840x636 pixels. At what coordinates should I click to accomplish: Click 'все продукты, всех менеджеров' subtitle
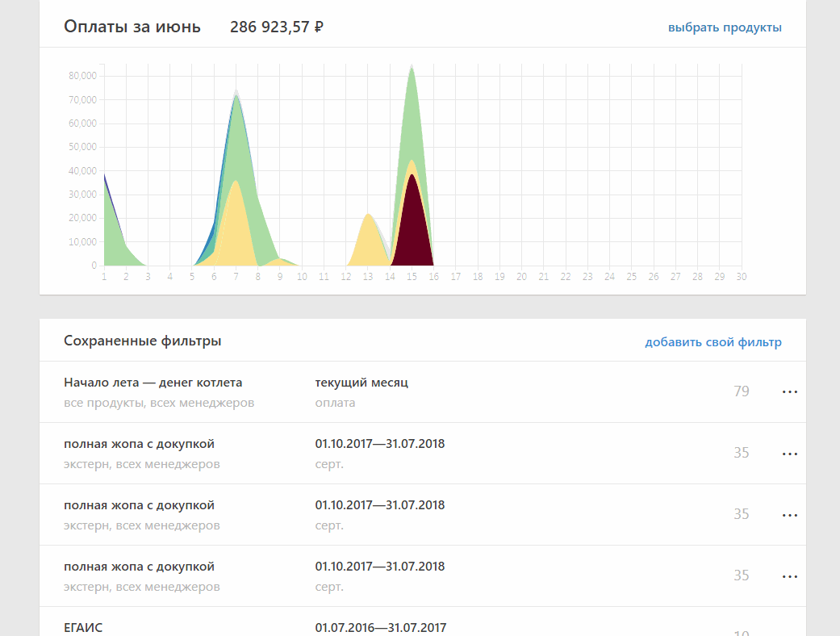click(159, 403)
